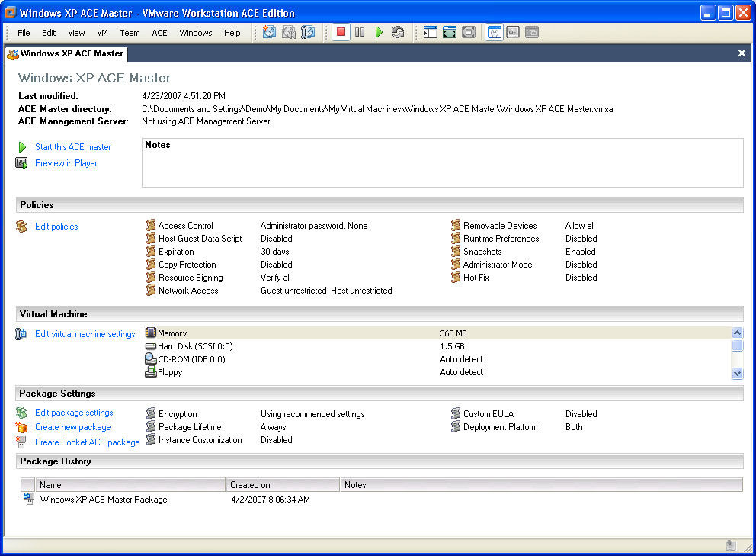Image resolution: width=756 pixels, height=556 pixels.
Task: Click the Created on column header
Action: click(x=282, y=485)
